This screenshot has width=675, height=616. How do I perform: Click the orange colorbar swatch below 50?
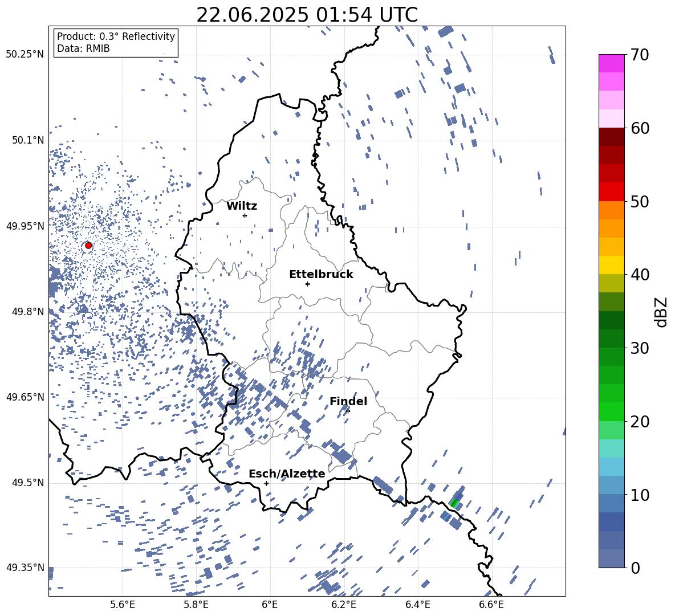(x=611, y=210)
